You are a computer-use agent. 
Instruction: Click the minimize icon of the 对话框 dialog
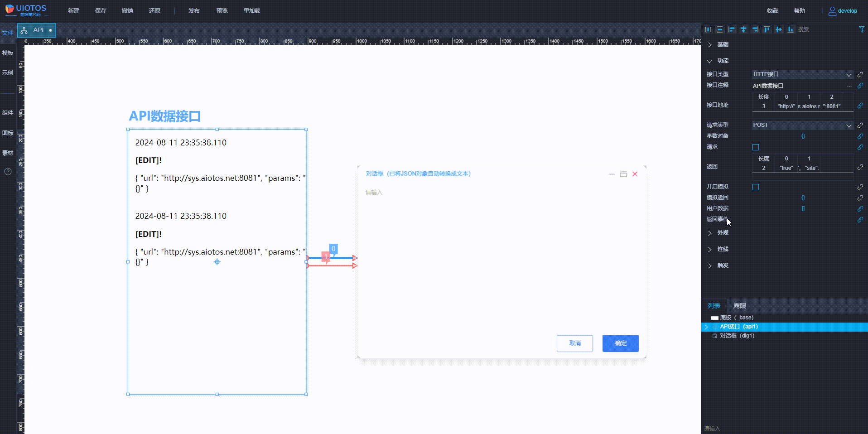(612, 174)
